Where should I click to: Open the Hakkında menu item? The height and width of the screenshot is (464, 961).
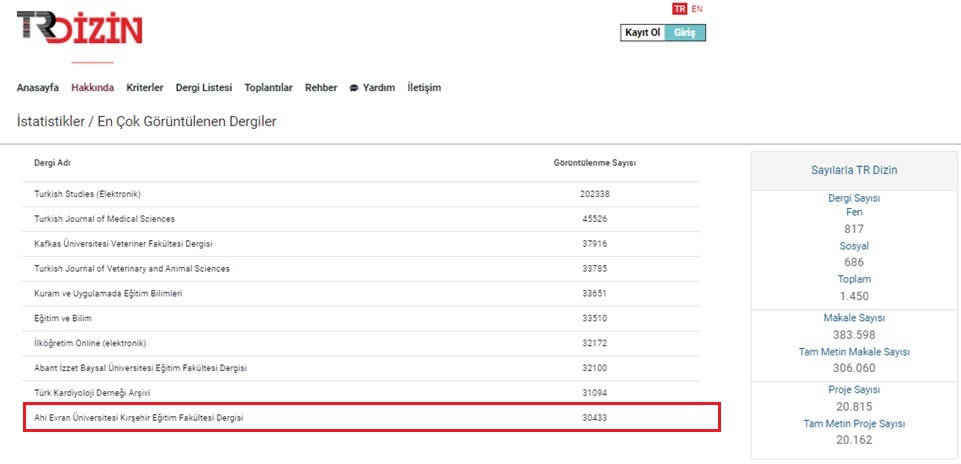click(93, 88)
